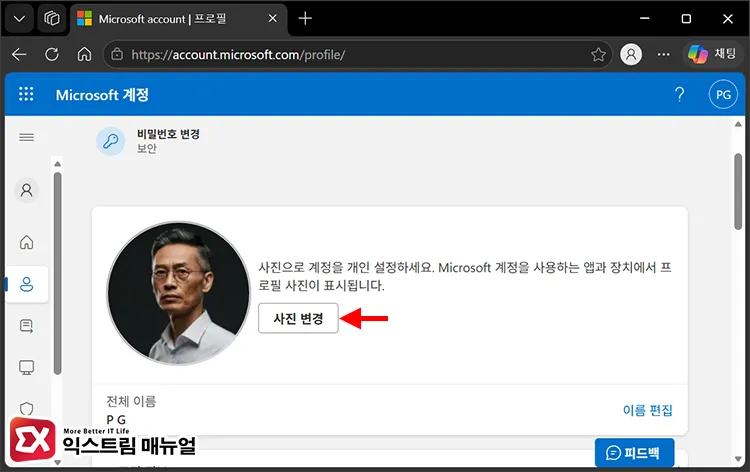Open the devices monitor sidebar icon

point(26,367)
